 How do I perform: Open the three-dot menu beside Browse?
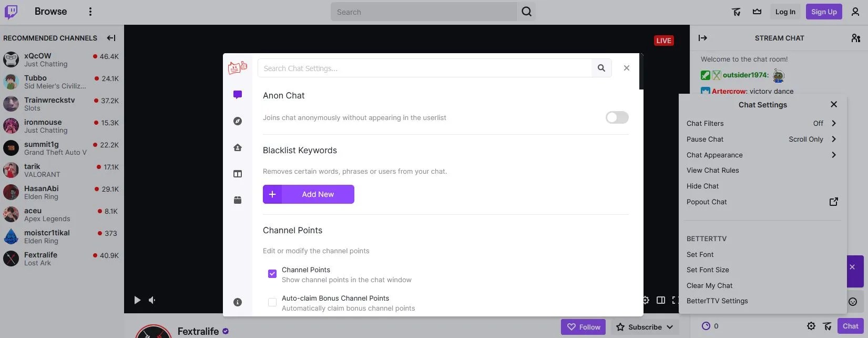click(90, 12)
